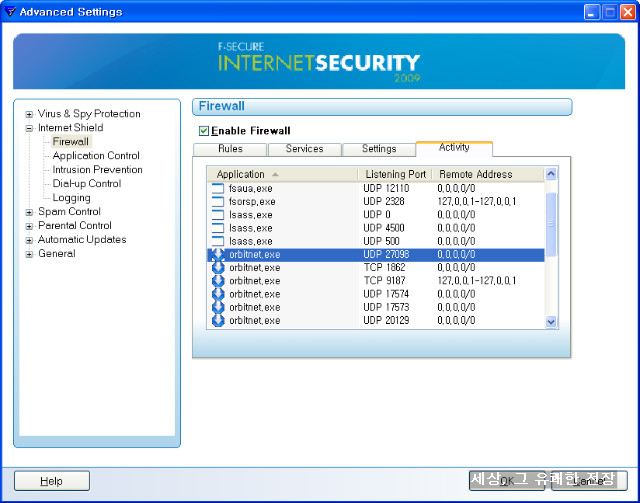
Task: Sort list by Remote Address header
Action: pyautogui.click(x=488, y=174)
